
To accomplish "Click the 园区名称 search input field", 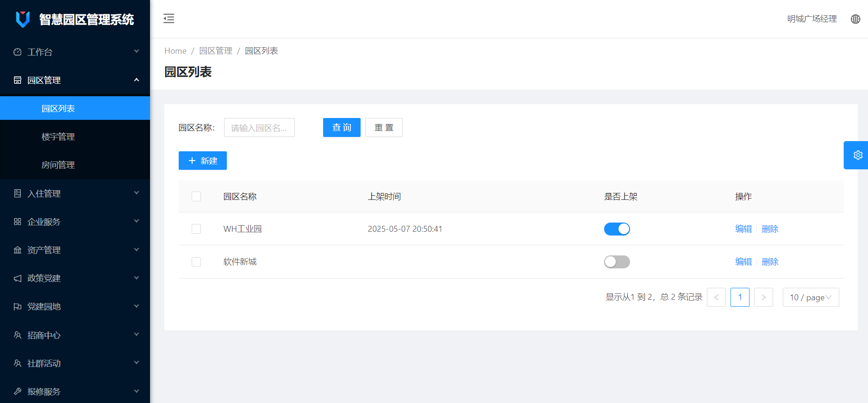I will coord(259,128).
